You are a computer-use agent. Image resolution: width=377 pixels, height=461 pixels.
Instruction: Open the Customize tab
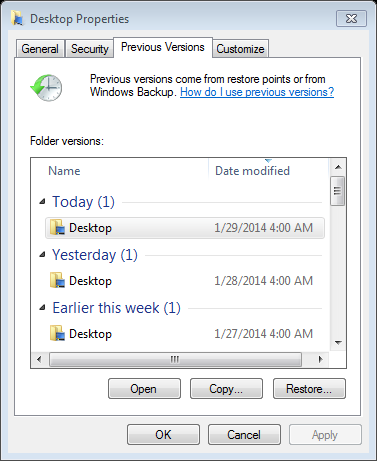coord(240,49)
